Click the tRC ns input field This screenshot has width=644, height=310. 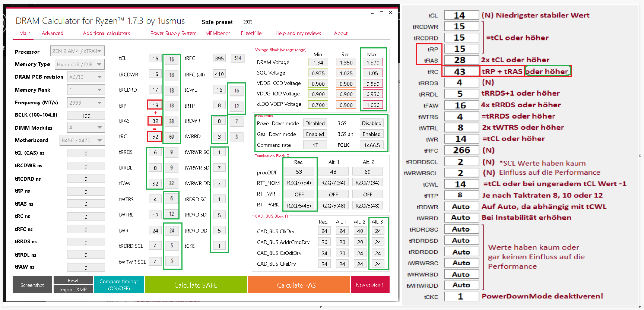pos(86,217)
